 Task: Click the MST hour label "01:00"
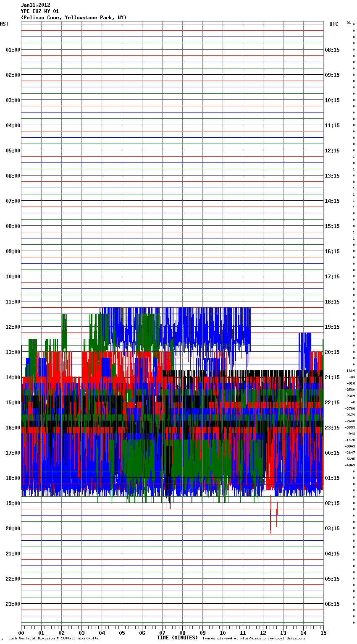(13, 50)
